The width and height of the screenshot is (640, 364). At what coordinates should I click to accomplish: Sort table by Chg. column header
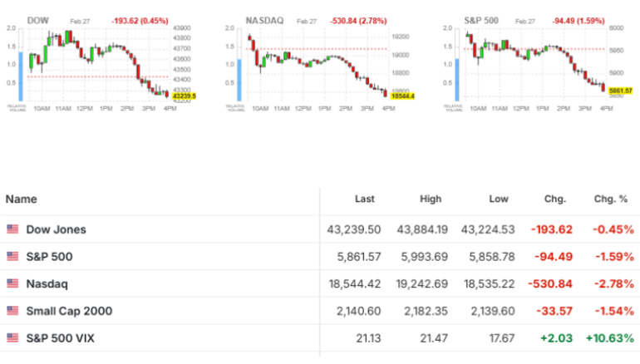point(555,199)
